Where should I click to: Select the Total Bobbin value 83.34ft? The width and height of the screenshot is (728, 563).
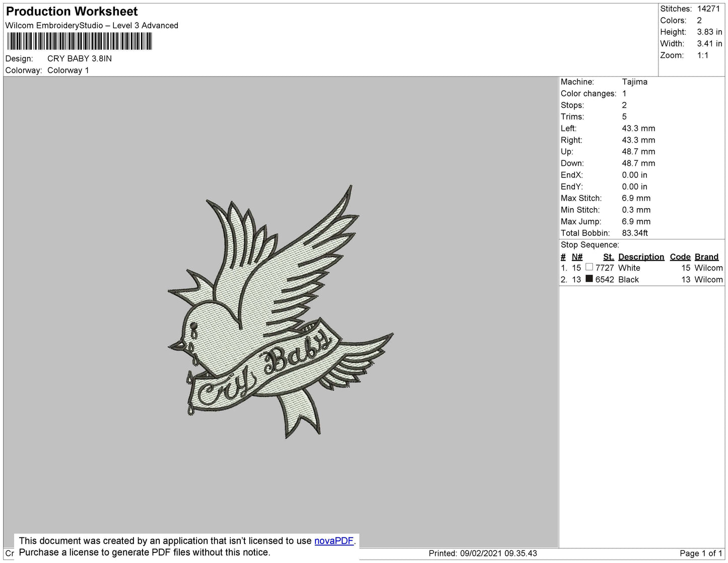point(635,233)
